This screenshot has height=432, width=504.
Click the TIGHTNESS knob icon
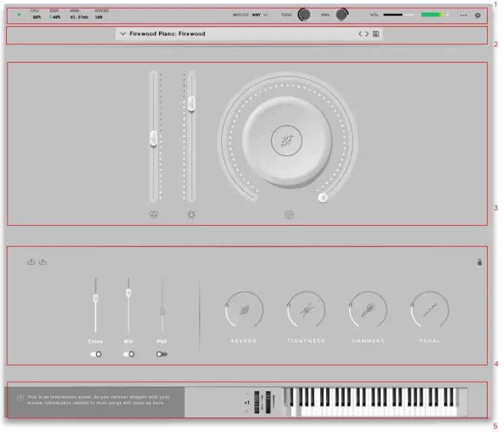306,310
